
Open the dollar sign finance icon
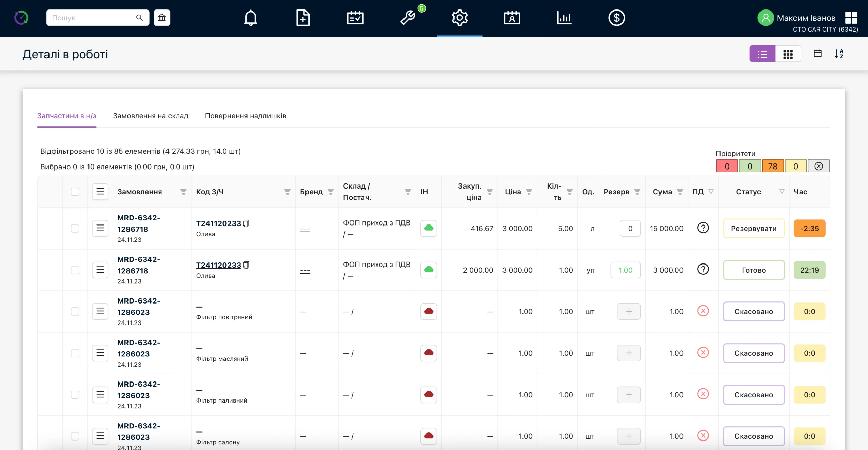click(x=616, y=18)
